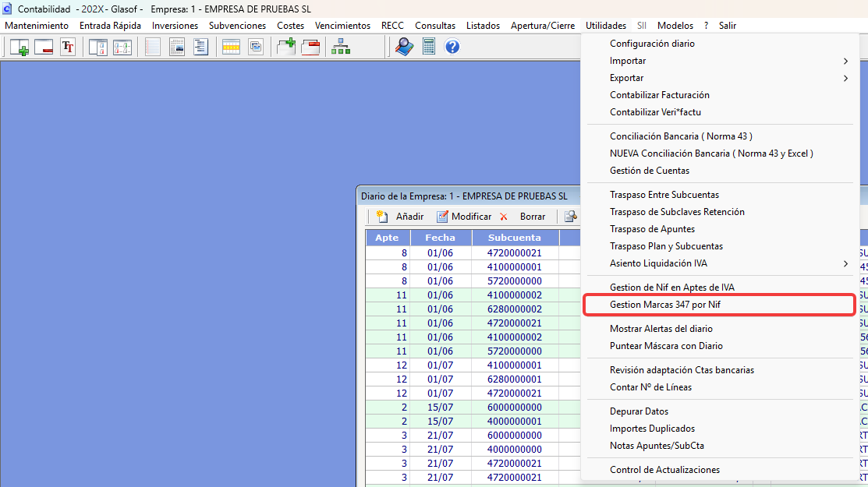This screenshot has width=868, height=487.
Task: Choose Contabilizar Veri*factu menu entry
Action: (x=655, y=112)
